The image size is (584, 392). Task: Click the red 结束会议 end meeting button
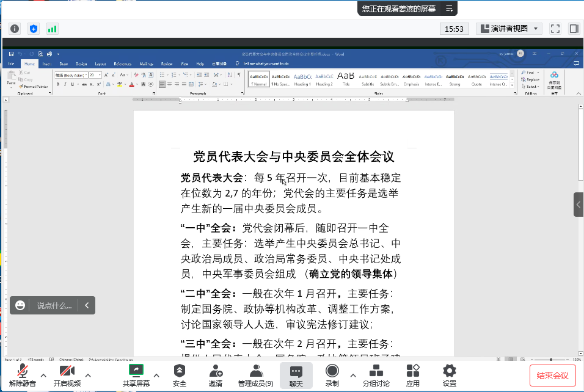coord(552,376)
